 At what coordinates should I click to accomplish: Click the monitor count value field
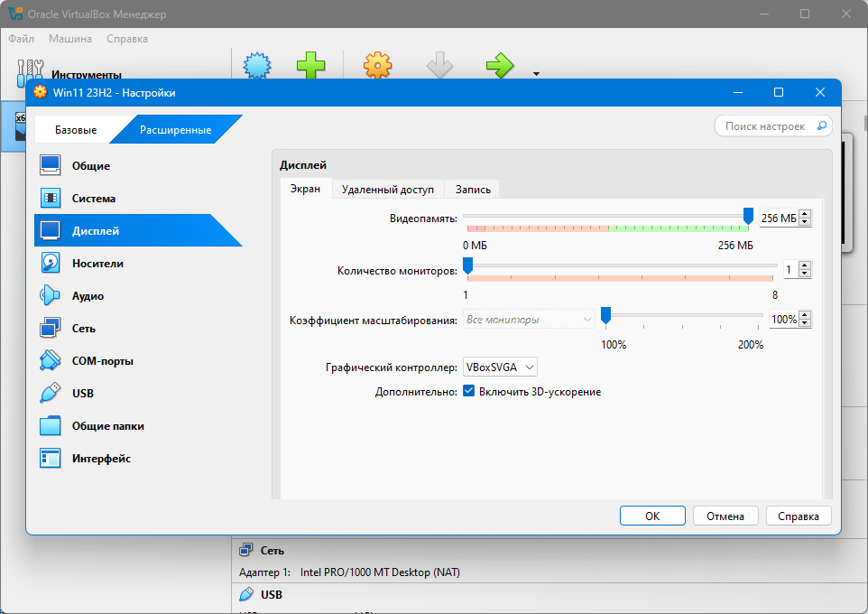click(790, 269)
